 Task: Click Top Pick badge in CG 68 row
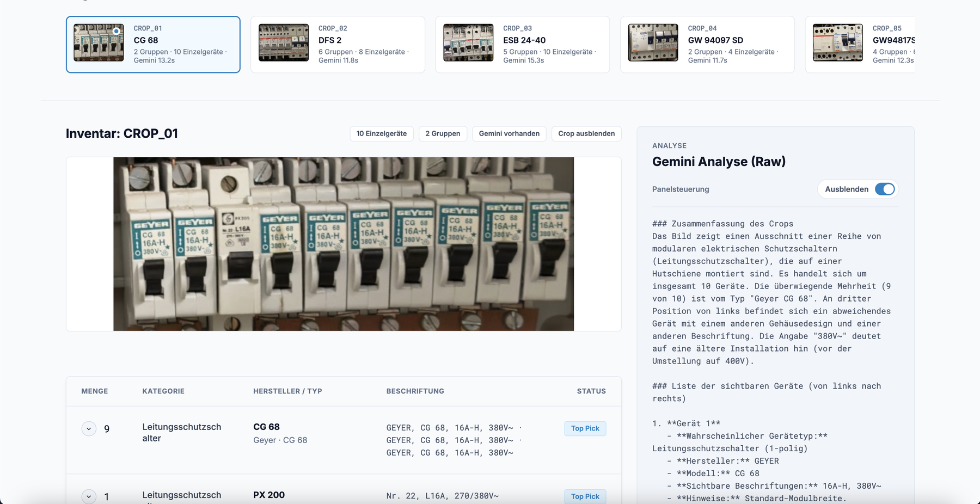pyautogui.click(x=585, y=428)
